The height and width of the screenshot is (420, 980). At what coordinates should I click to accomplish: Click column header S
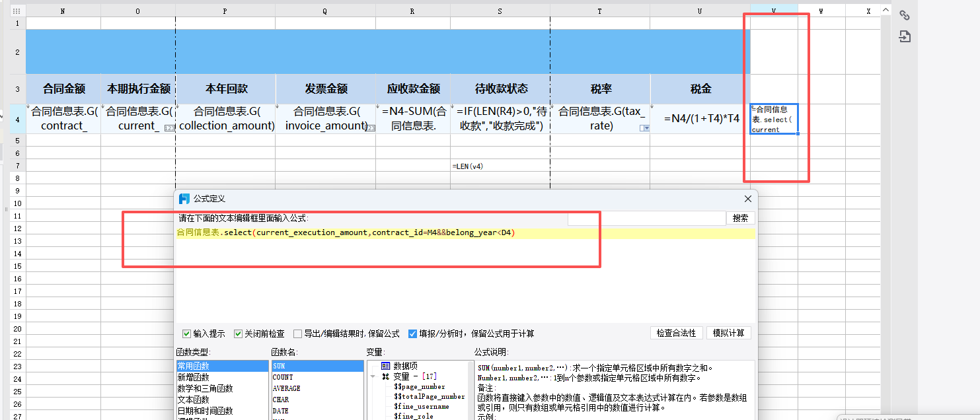(x=500, y=11)
